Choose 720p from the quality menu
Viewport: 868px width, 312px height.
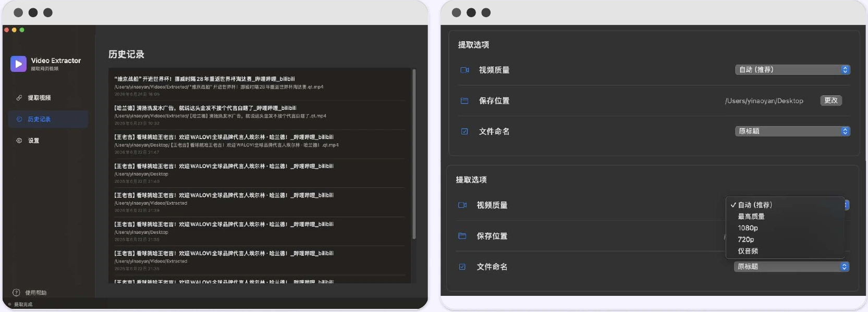(x=785, y=240)
